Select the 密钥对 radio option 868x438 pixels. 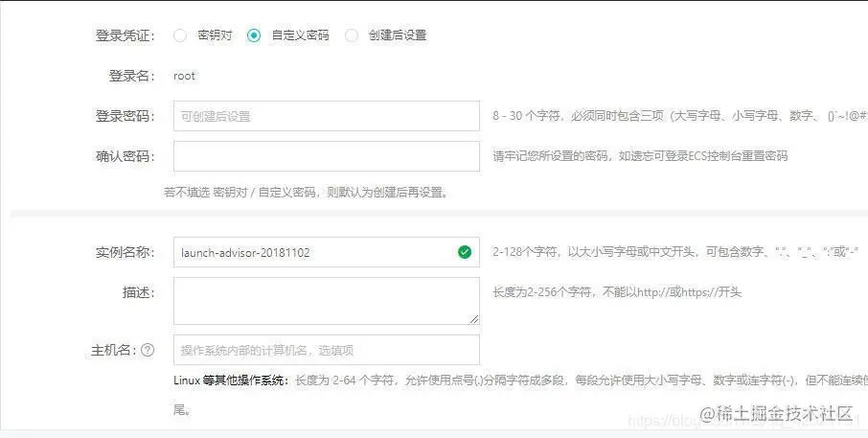[180, 35]
